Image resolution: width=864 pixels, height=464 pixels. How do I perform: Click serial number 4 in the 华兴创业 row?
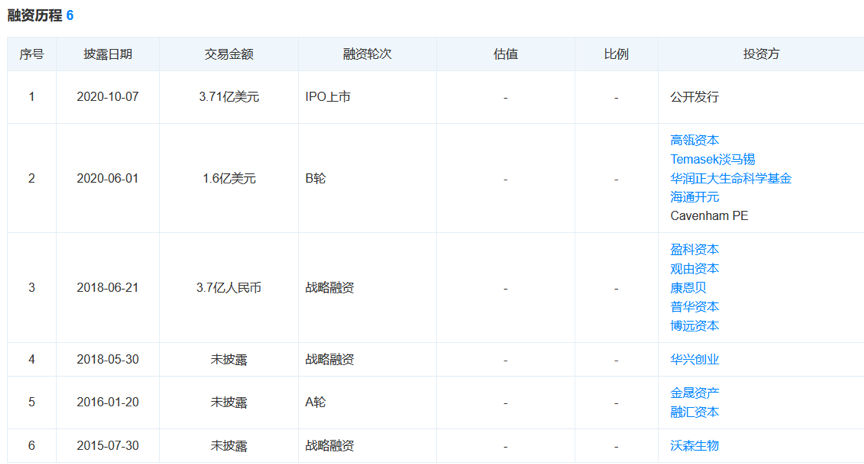[x=31, y=359]
